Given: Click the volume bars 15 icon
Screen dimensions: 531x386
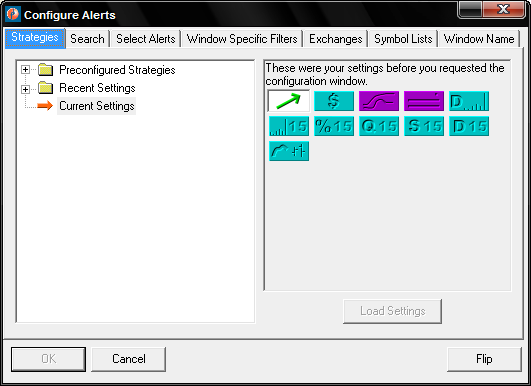Looking at the screenshot, I should [289, 126].
